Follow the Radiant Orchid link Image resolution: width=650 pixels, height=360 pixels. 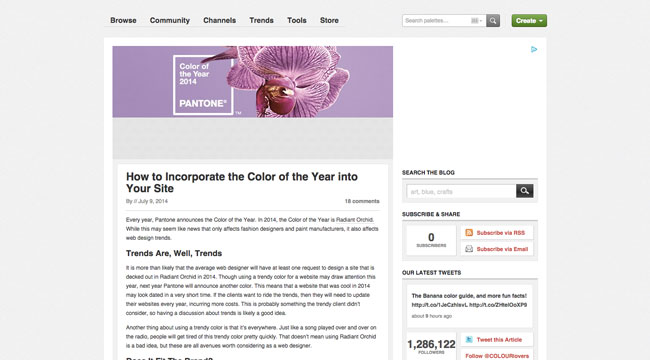354,220
